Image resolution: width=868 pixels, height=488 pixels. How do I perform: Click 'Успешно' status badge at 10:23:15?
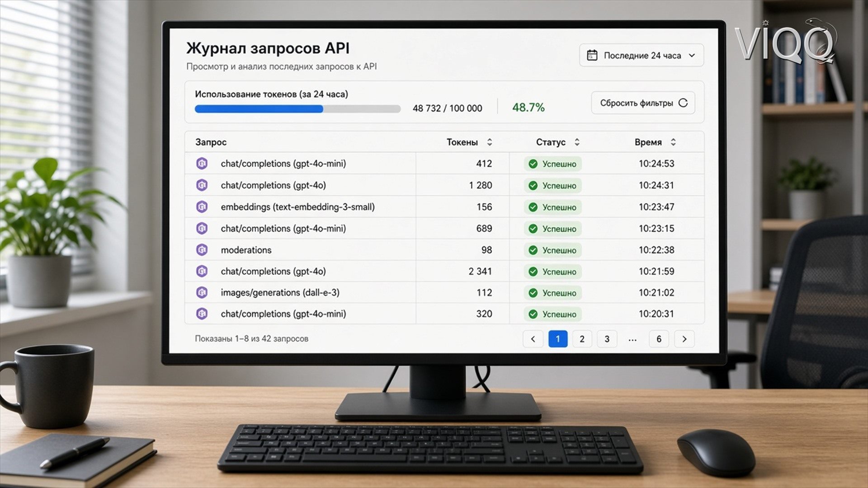coord(553,229)
